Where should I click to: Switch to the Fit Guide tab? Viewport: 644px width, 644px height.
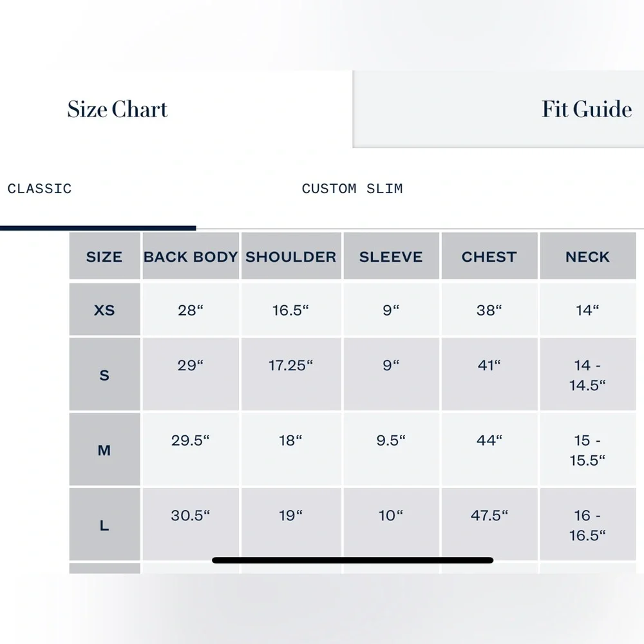(x=586, y=109)
